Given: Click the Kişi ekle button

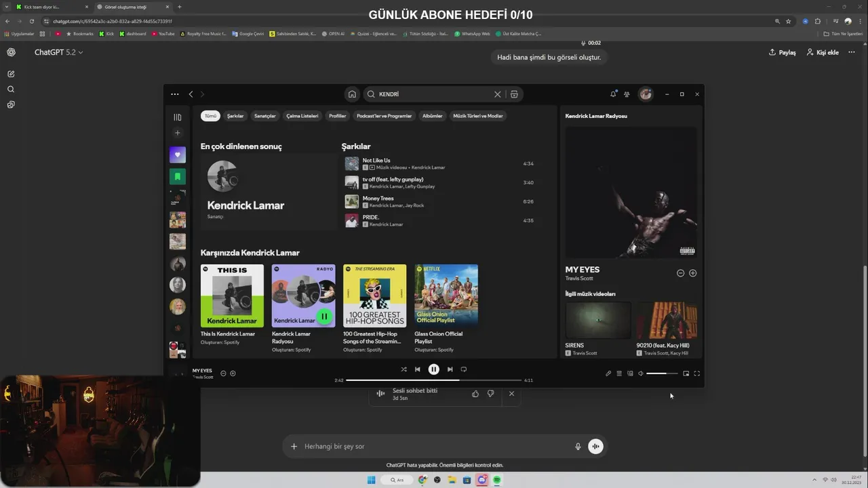Looking at the screenshot, I should [823, 52].
